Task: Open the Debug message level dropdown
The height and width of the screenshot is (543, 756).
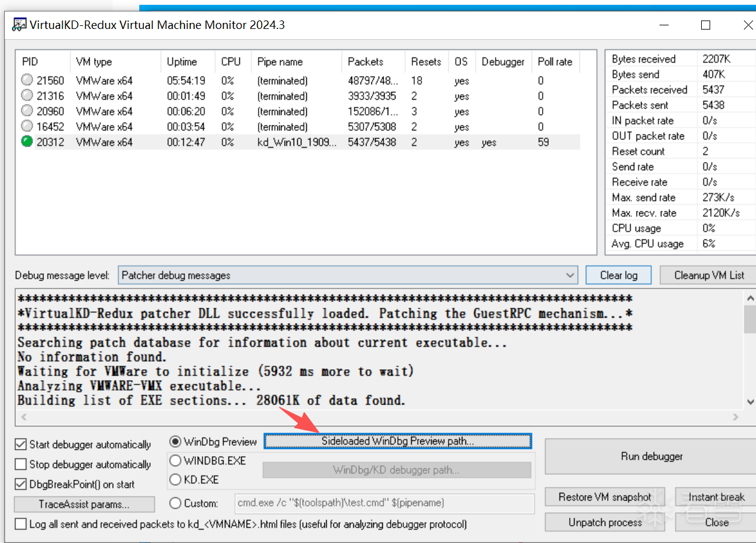Action: (x=348, y=275)
